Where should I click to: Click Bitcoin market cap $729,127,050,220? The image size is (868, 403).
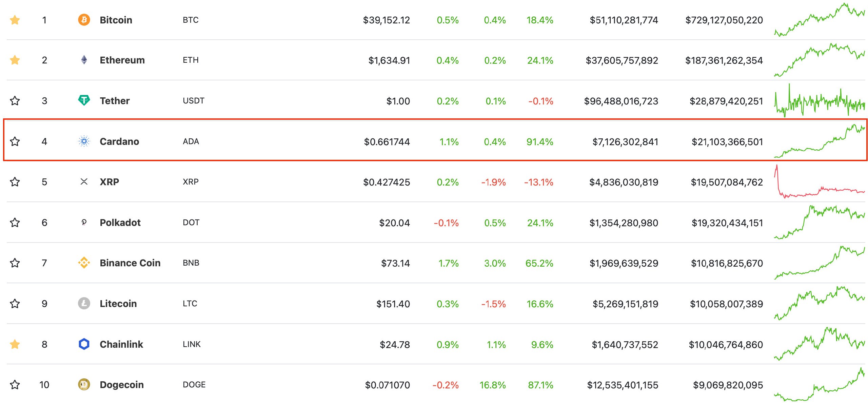point(724,20)
